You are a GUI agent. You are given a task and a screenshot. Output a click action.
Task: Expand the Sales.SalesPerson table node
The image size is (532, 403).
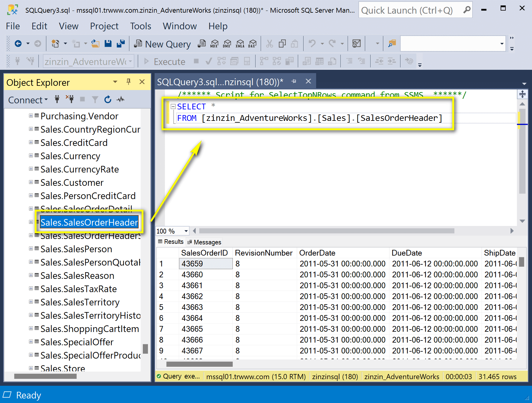(31, 249)
